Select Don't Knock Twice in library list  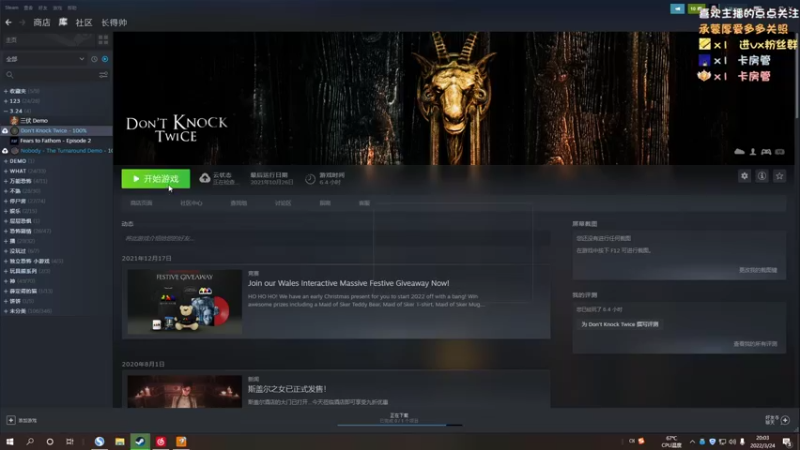coord(54,131)
